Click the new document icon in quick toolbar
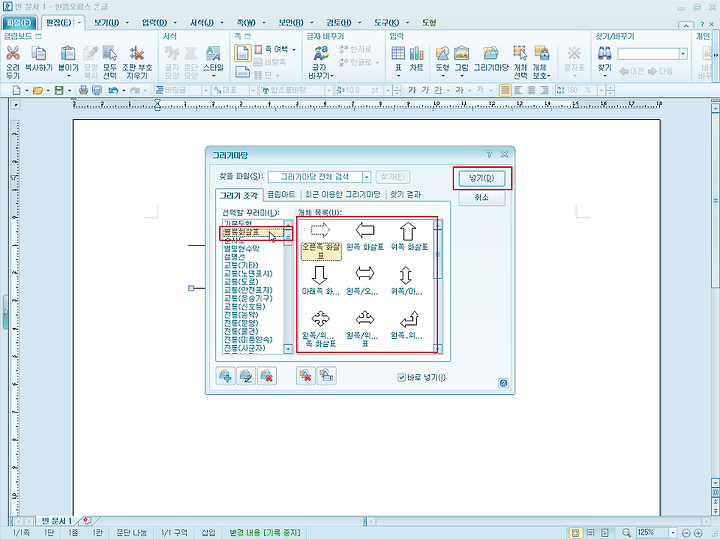This screenshot has height=539, width=720. coord(16,90)
